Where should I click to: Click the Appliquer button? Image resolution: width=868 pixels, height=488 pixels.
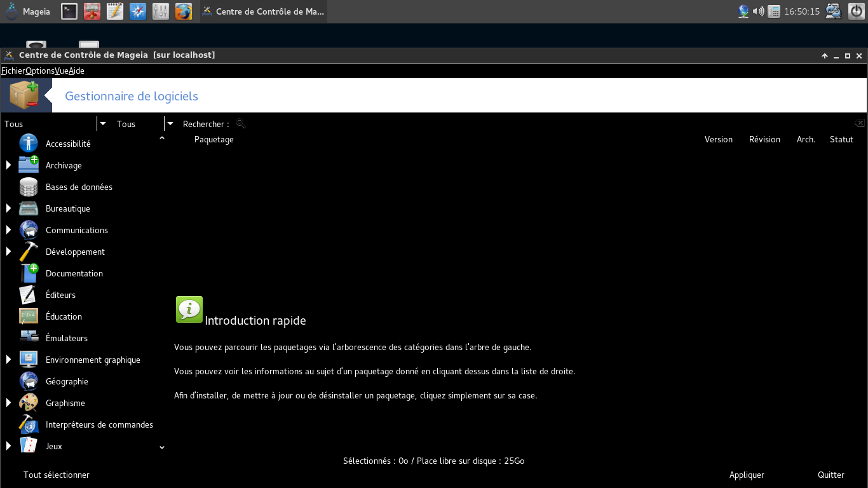point(747,475)
